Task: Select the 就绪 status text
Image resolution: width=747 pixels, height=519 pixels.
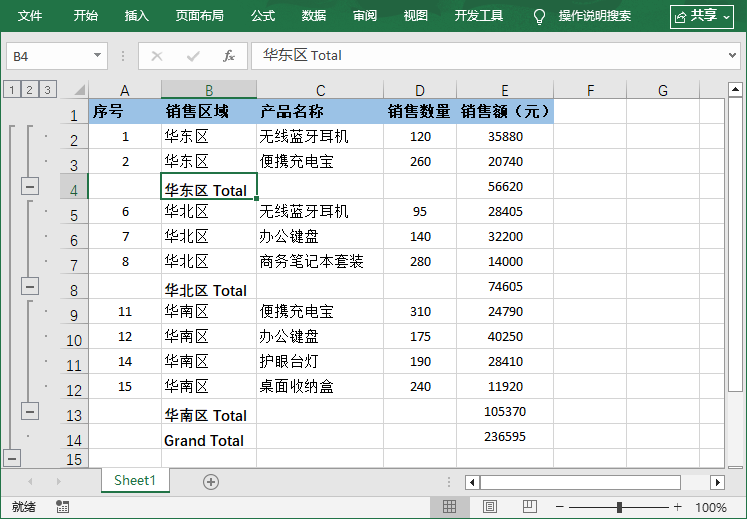Action: (23, 507)
